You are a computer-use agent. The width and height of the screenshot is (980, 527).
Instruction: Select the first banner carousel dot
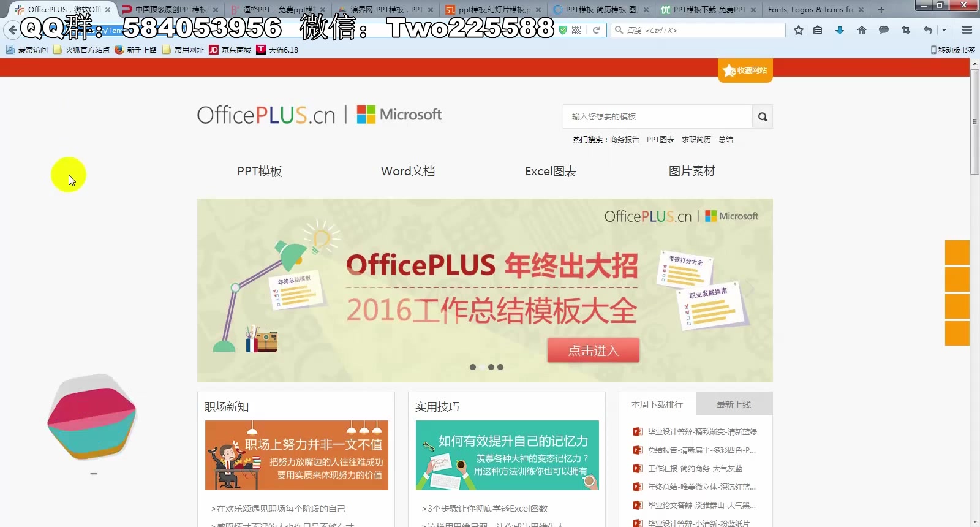coord(473,367)
